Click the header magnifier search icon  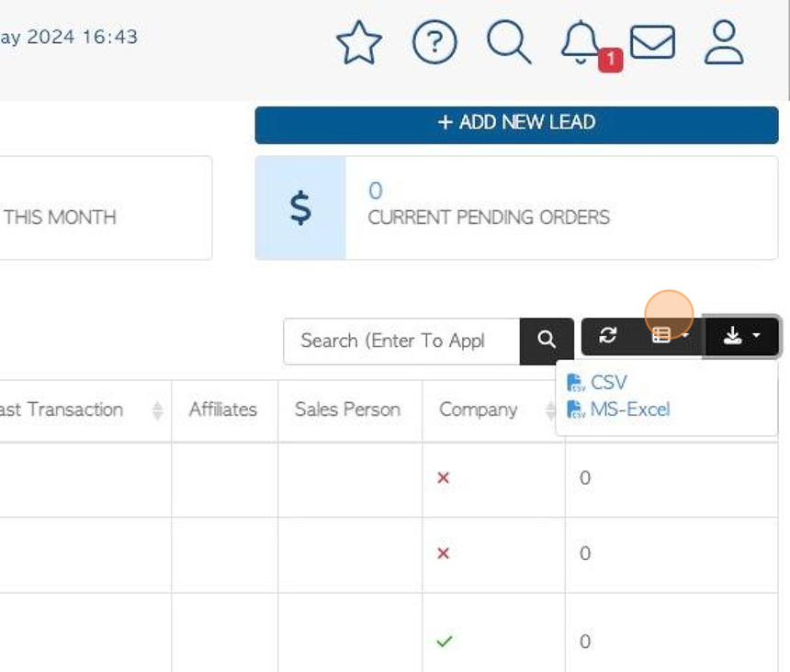click(509, 42)
